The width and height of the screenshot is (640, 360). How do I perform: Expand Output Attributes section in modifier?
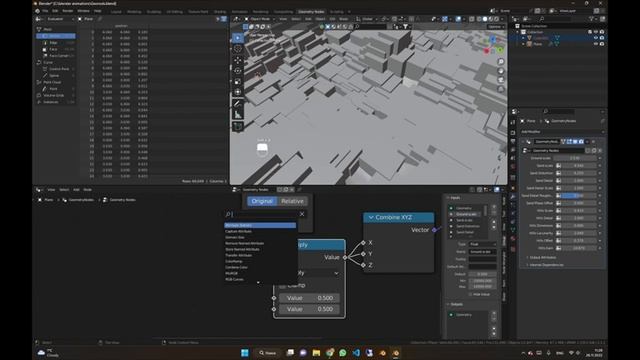(x=542, y=258)
